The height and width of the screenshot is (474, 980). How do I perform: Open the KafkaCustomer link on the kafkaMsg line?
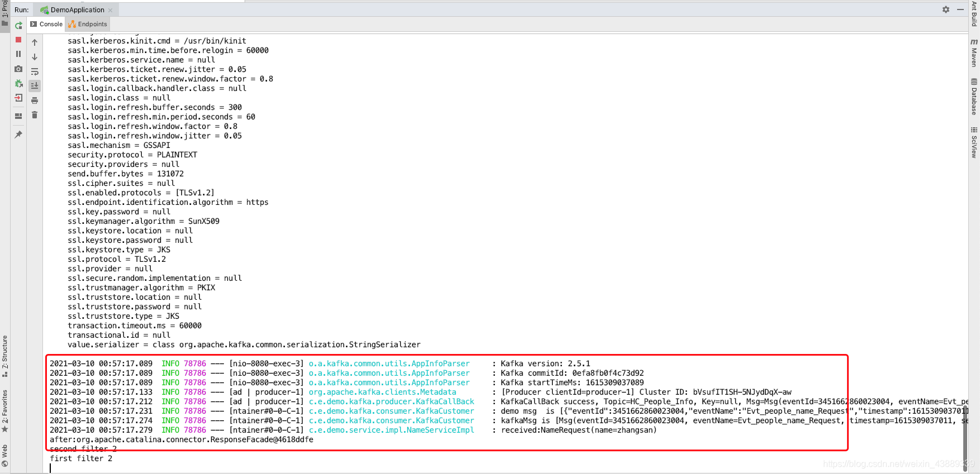pyautogui.click(x=391, y=420)
